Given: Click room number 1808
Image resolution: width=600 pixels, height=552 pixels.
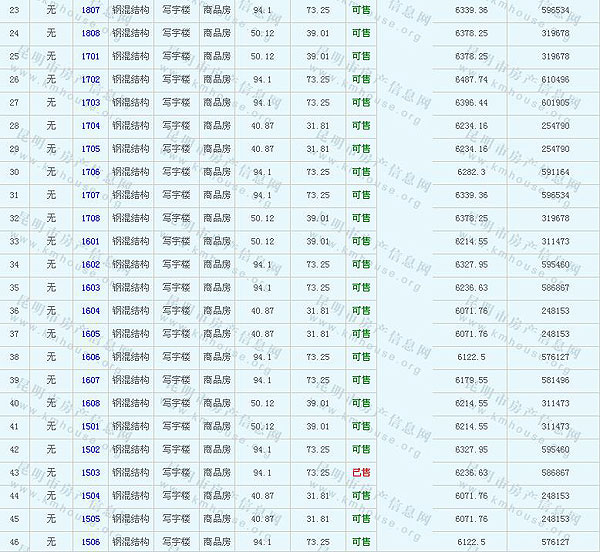Looking at the screenshot, I should coord(90,32).
